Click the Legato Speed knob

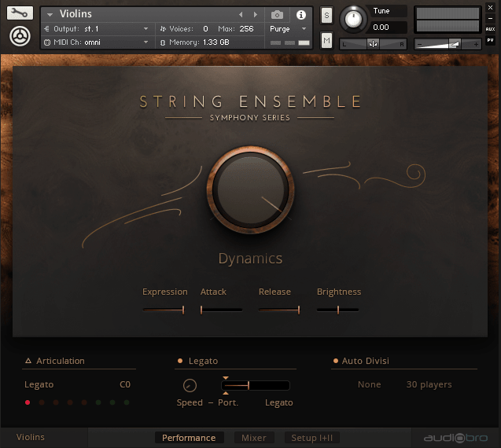190,385
